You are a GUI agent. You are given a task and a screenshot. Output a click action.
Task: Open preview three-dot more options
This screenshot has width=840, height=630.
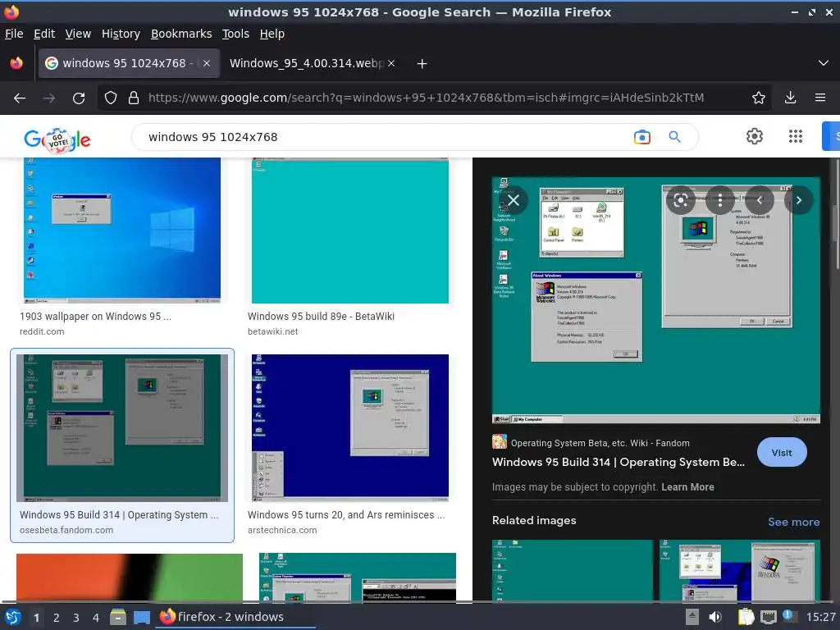720,200
